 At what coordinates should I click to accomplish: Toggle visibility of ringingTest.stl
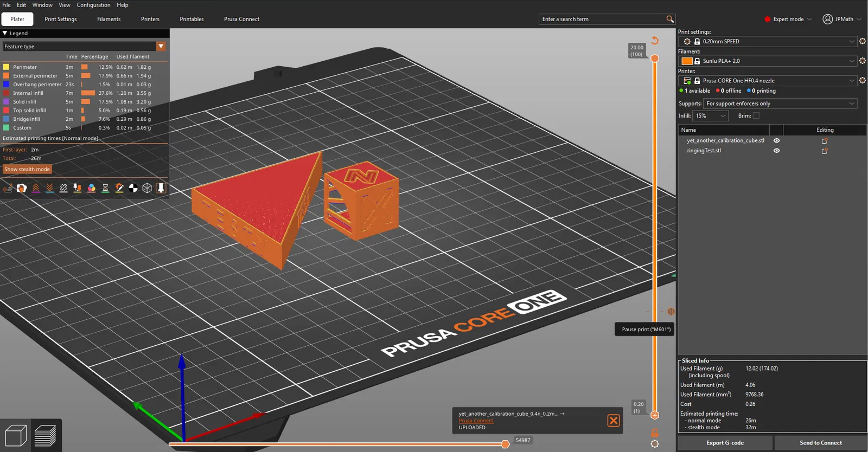click(776, 151)
